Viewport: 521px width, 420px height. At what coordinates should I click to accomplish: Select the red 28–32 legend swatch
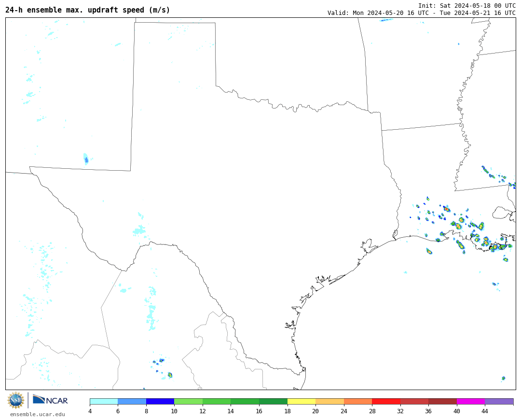coord(386,401)
